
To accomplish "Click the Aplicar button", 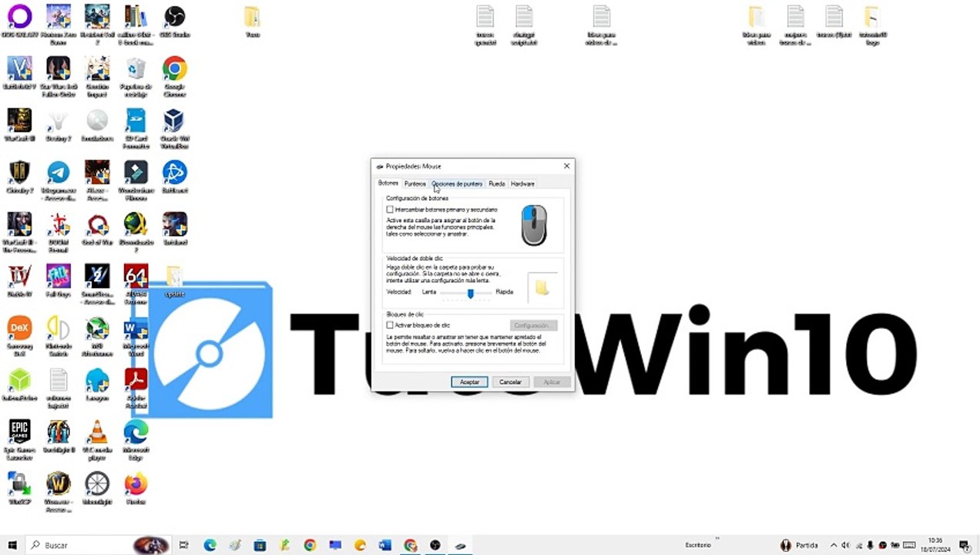I will 552,382.
